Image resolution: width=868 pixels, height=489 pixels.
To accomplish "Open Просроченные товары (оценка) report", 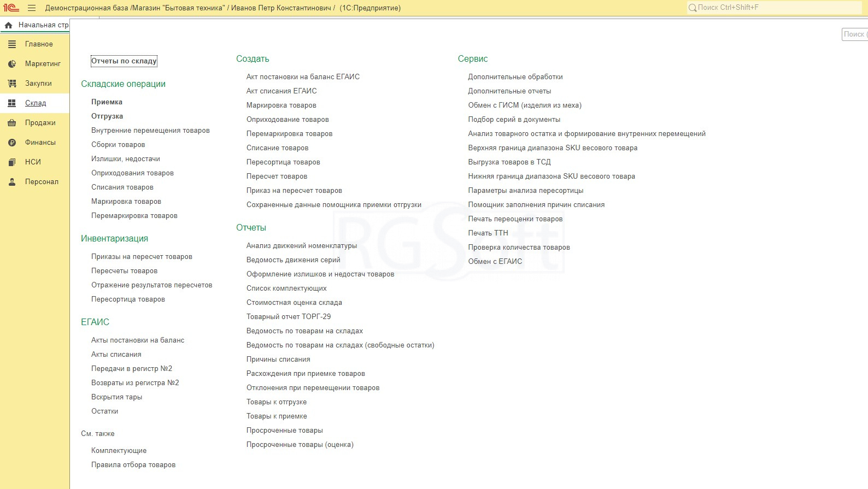I will pyautogui.click(x=300, y=445).
